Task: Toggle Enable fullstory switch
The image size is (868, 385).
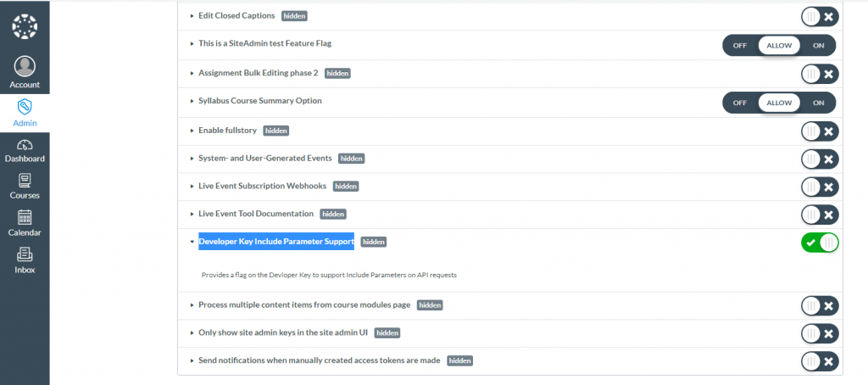Action: click(820, 131)
